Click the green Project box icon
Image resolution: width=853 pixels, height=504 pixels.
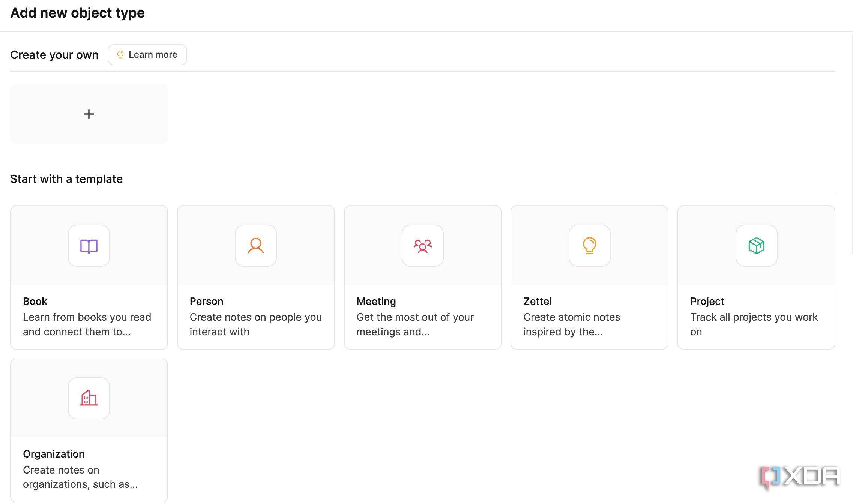pos(756,246)
